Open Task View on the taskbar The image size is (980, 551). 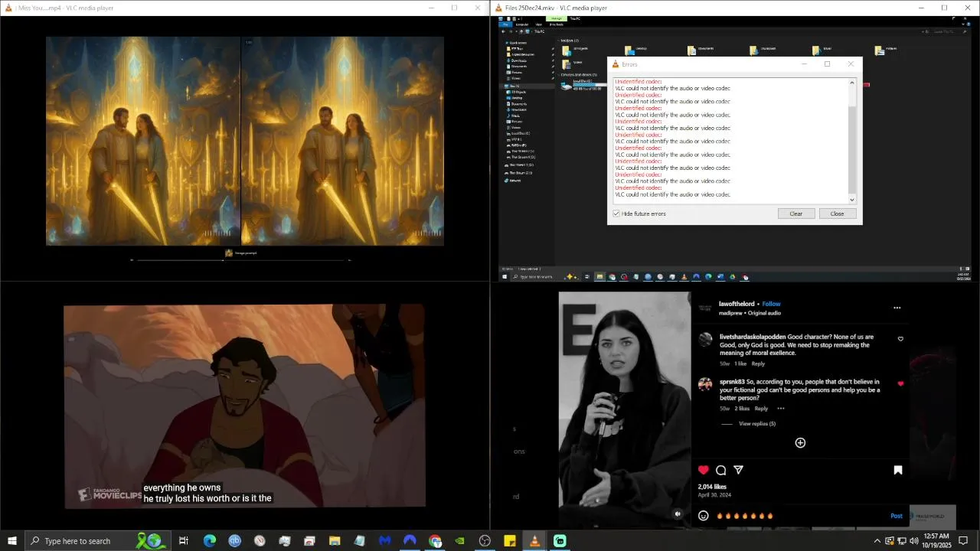[x=184, y=541]
